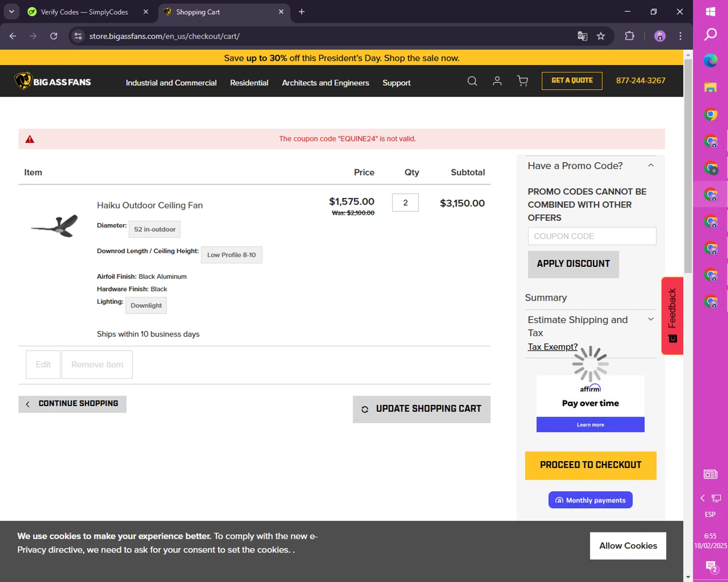Image resolution: width=728 pixels, height=582 pixels.
Task: Call phone number 877-244-3267 link
Action: point(641,81)
